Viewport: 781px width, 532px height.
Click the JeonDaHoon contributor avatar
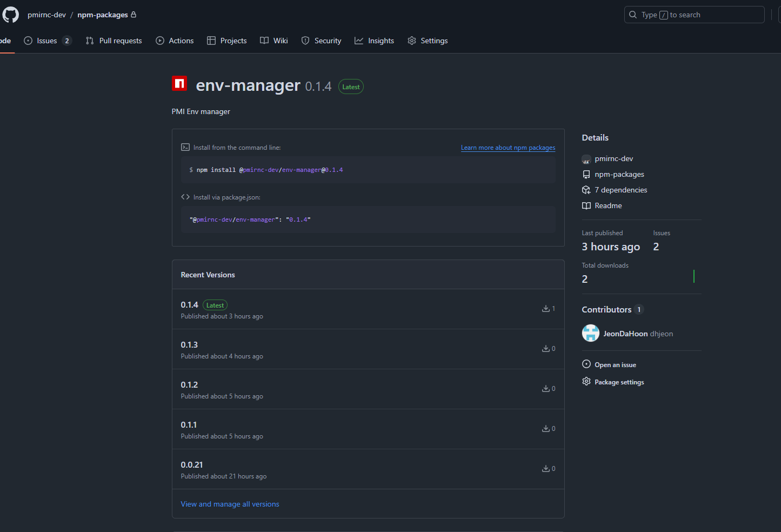coord(590,333)
